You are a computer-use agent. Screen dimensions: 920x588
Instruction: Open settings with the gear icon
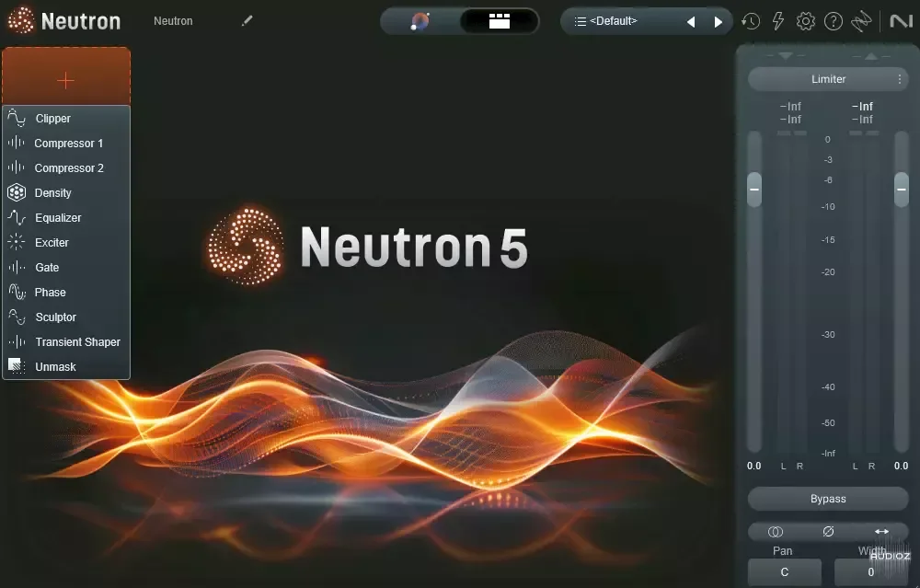pos(806,22)
